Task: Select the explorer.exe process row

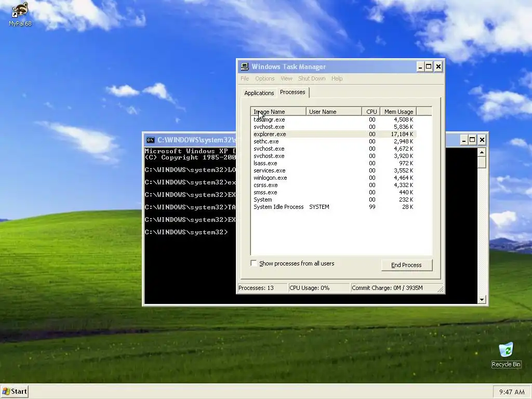Action: click(334, 134)
